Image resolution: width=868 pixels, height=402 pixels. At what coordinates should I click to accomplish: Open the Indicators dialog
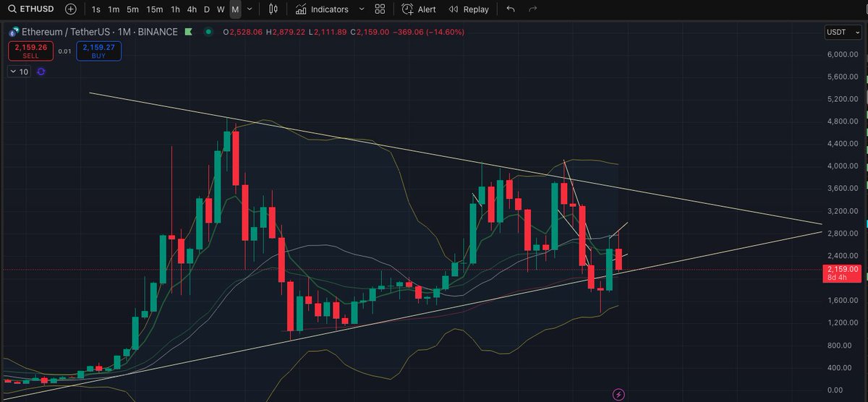(x=323, y=9)
